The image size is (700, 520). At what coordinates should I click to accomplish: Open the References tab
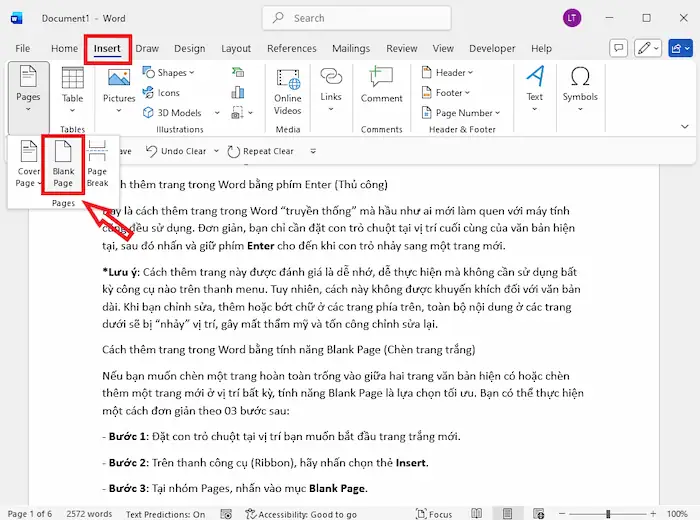pos(292,48)
